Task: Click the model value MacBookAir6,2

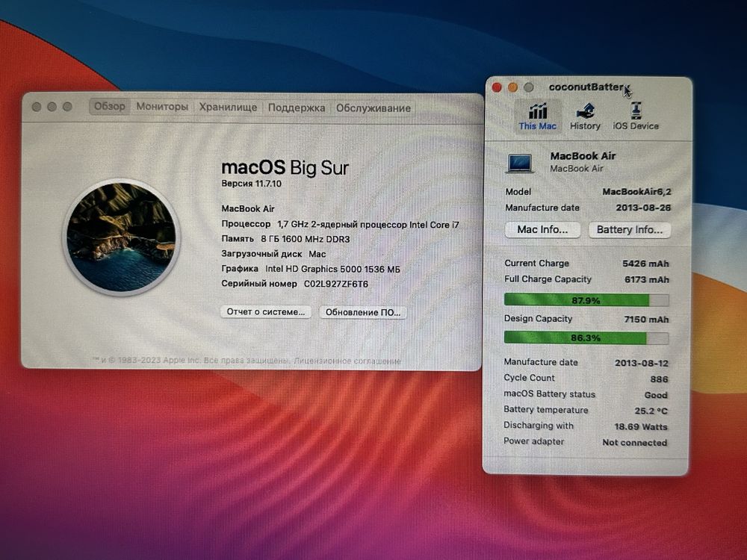Action: pos(636,191)
